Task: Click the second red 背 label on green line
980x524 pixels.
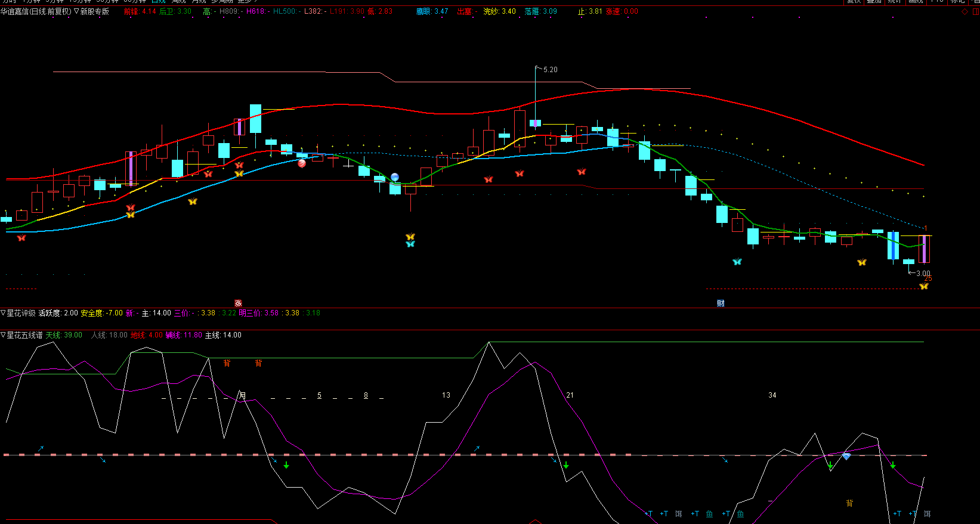Action: point(258,363)
